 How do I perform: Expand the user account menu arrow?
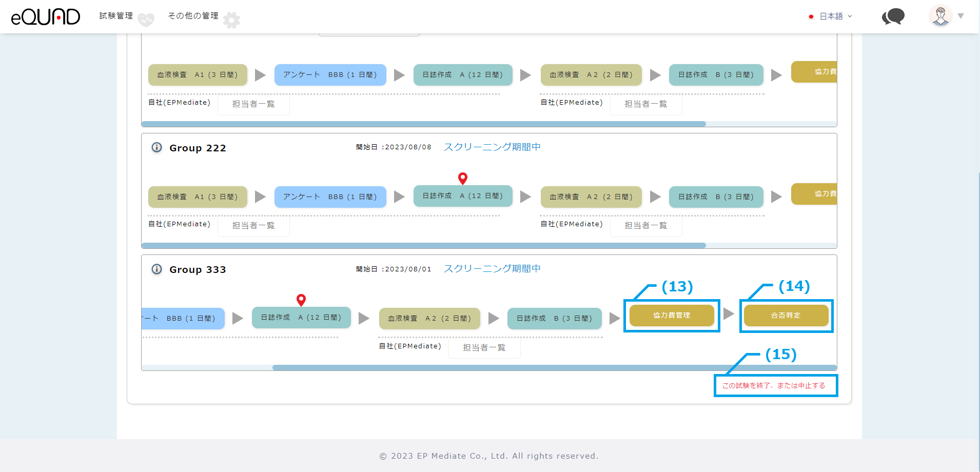pos(961,16)
